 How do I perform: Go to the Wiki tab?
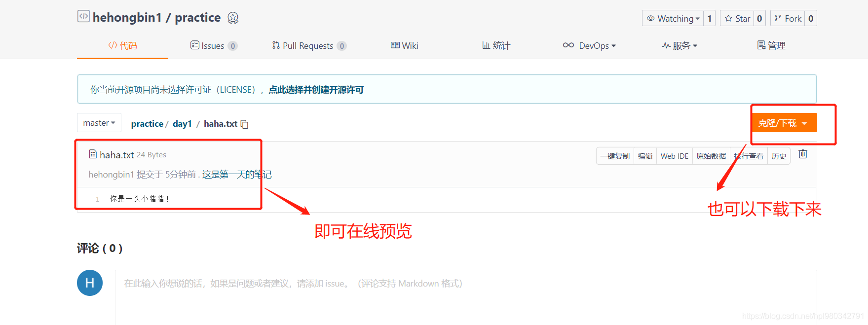tap(404, 45)
